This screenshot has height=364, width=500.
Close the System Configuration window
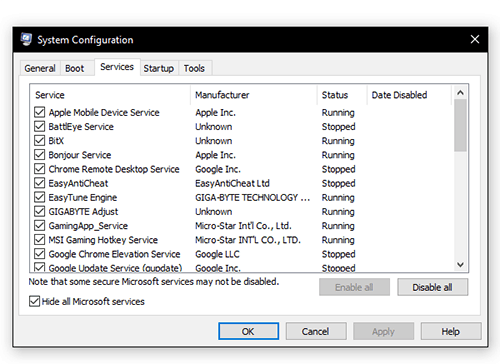tap(475, 39)
